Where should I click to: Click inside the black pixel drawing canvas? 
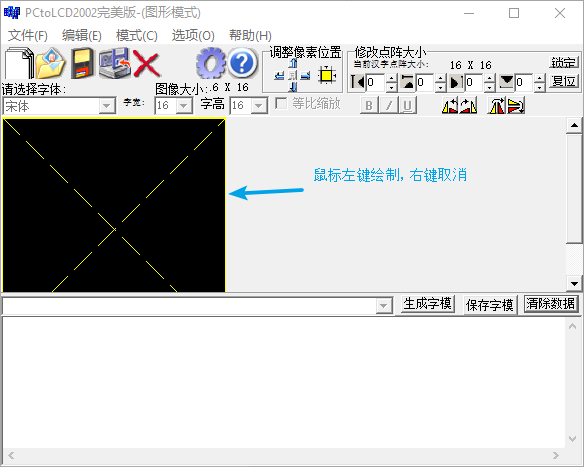click(114, 205)
